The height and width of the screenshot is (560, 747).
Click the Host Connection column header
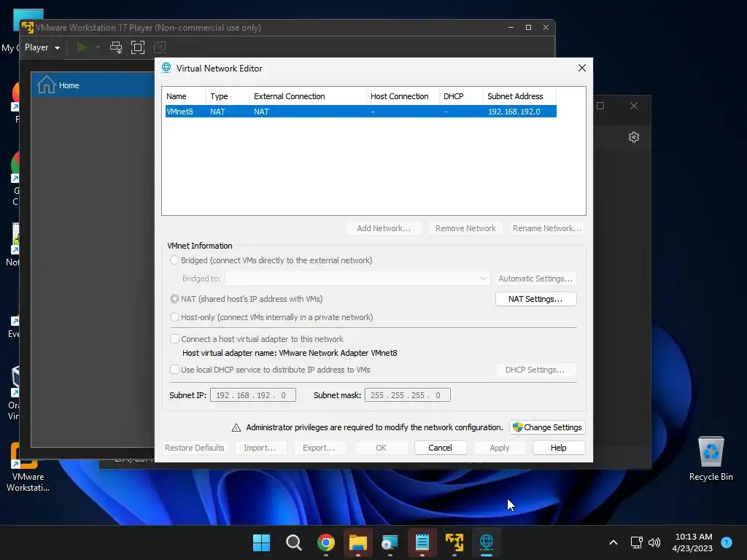click(x=403, y=96)
